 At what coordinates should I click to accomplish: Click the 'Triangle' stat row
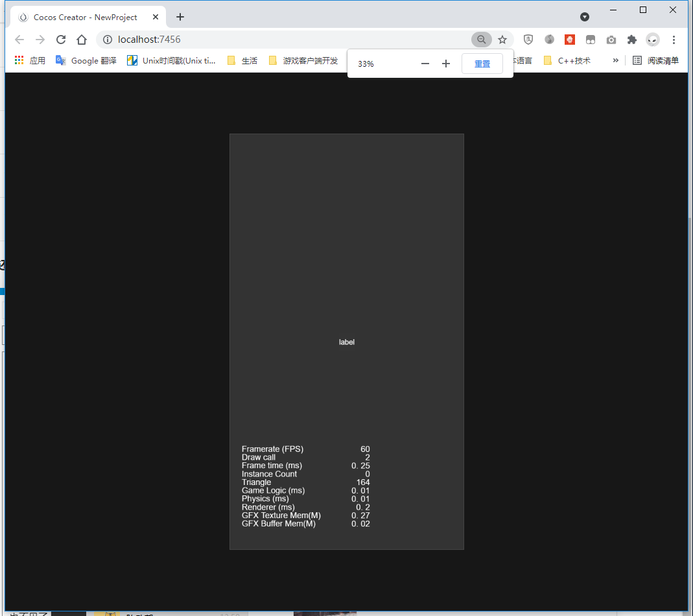click(x=305, y=482)
